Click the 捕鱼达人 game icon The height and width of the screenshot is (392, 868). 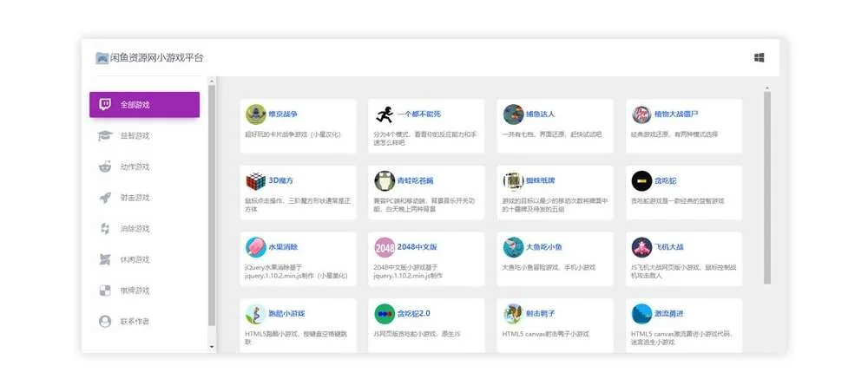coord(513,114)
